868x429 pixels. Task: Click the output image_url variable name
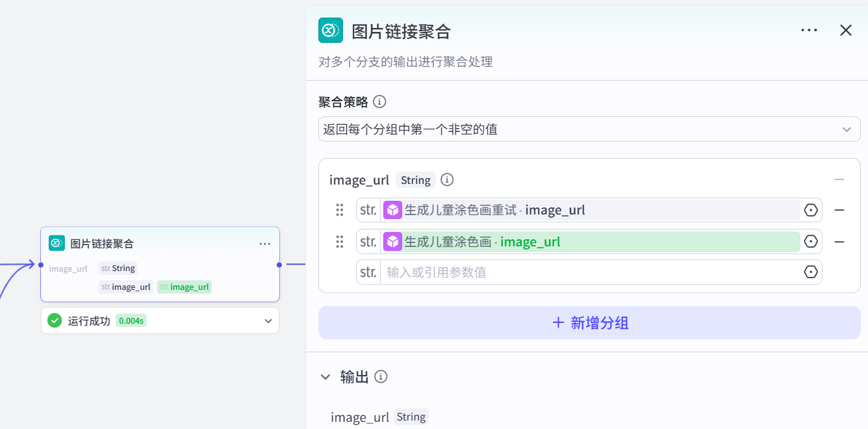pyautogui.click(x=360, y=417)
